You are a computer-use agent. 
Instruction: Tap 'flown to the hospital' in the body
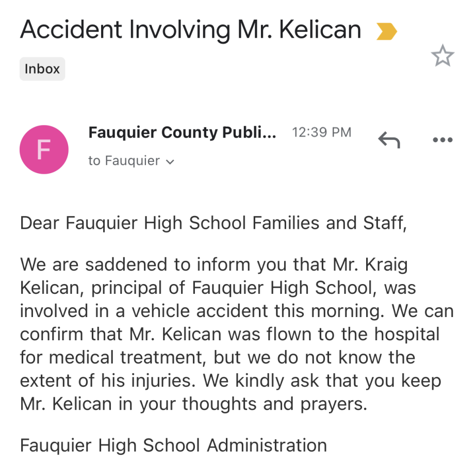coord(353,334)
